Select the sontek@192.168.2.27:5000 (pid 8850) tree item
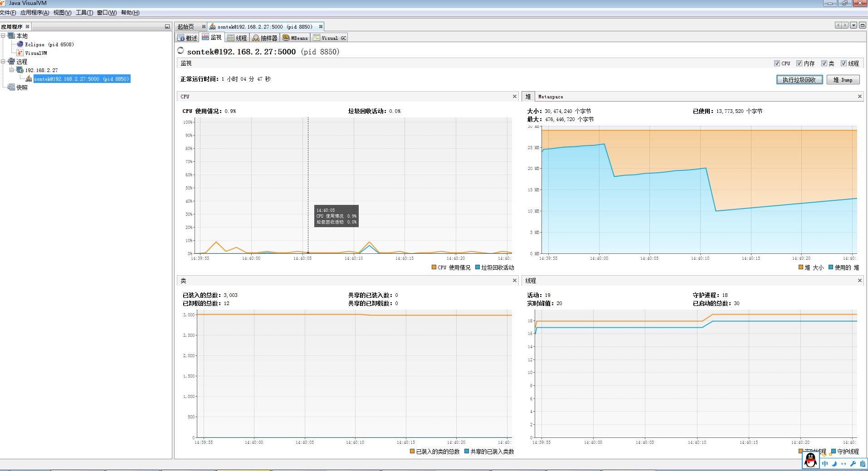This screenshot has height=471, width=868. pyautogui.click(x=82, y=79)
